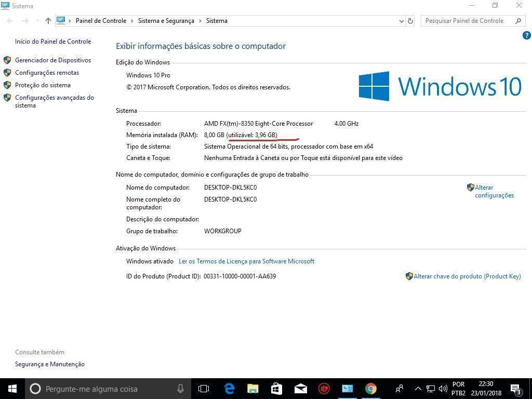The width and height of the screenshot is (532, 399).
Task: Open the recent locations dropdown arrow
Action: coord(37,21)
